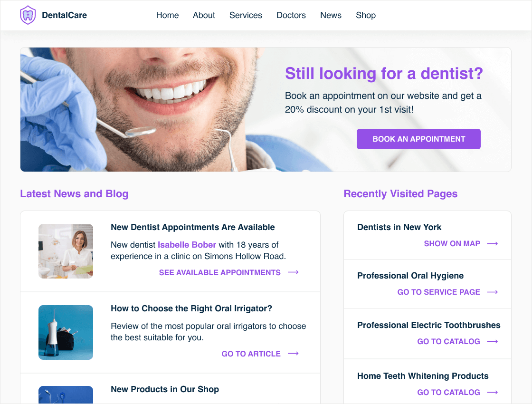532x404 pixels.
Task: Open the Isabelle Bober dentist link
Action: click(187, 245)
